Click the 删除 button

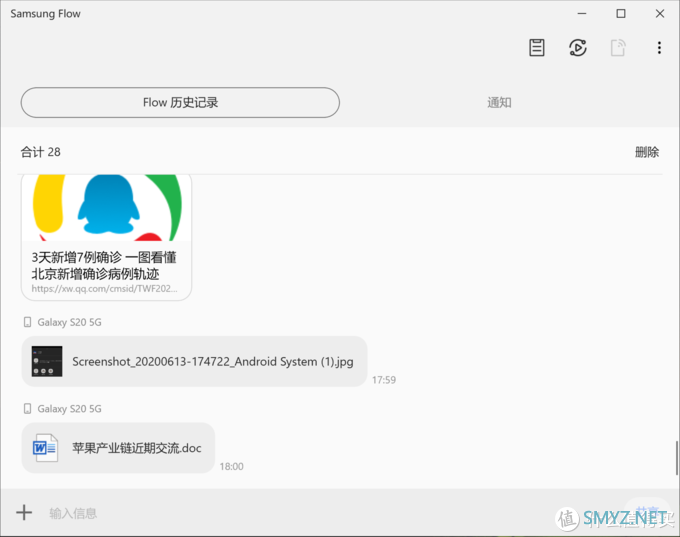pos(647,152)
